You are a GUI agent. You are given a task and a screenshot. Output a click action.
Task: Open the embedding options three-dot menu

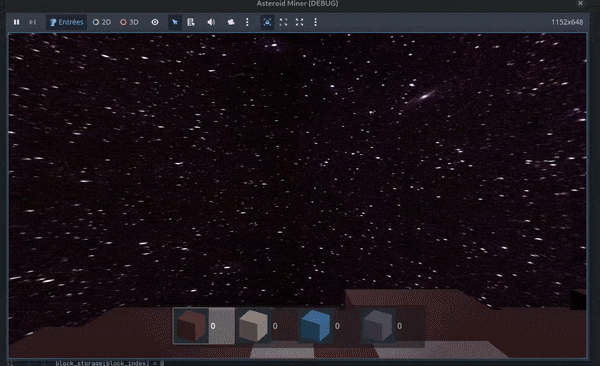click(315, 22)
